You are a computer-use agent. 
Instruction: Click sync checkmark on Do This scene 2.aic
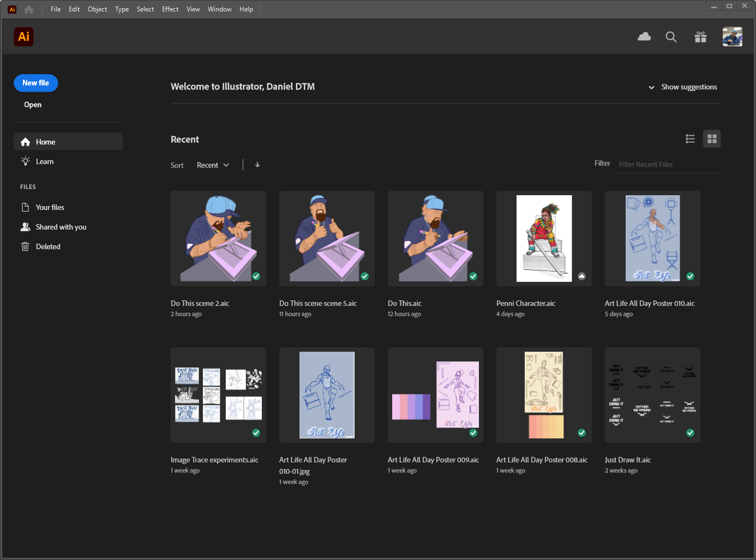tap(256, 276)
